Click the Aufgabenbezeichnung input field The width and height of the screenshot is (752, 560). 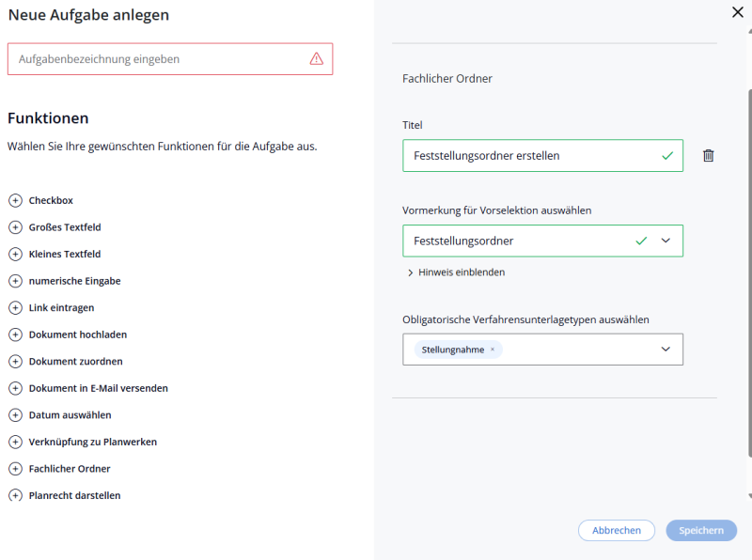tap(169, 58)
